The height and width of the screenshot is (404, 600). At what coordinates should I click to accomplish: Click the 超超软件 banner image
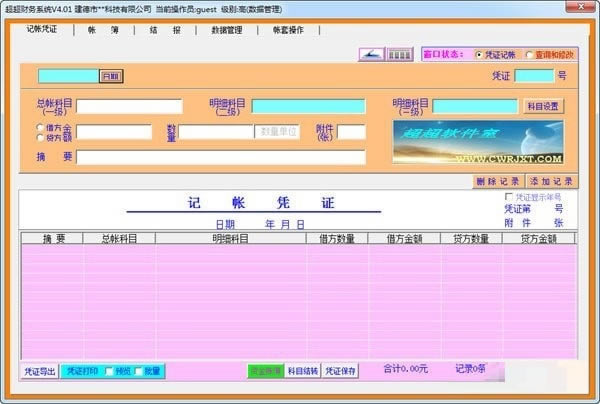pyautogui.click(x=478, y=141)
